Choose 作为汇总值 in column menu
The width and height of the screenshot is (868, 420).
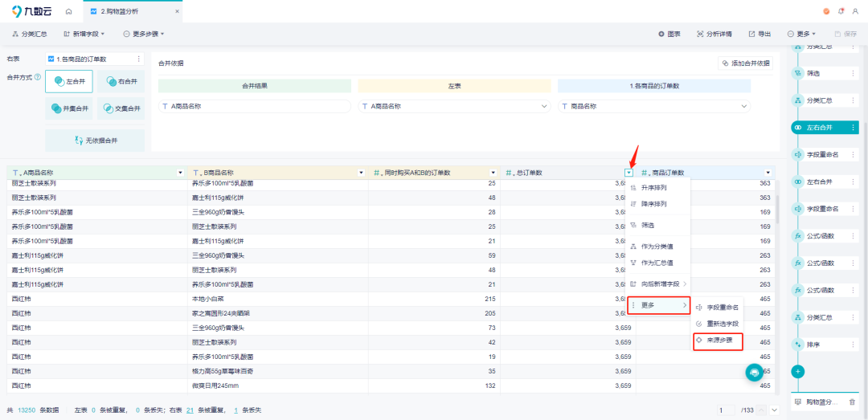(x=657, y=263)
